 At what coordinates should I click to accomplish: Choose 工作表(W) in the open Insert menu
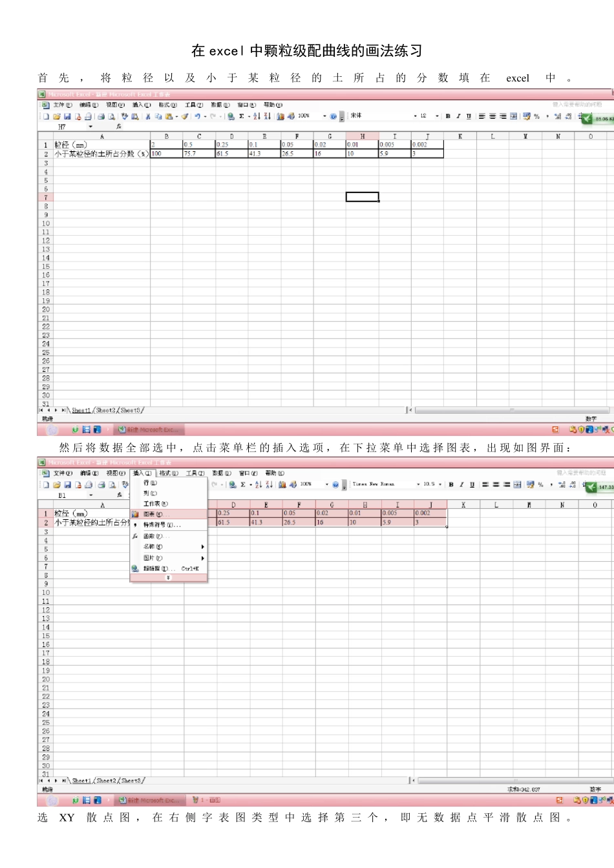point(168,504)
